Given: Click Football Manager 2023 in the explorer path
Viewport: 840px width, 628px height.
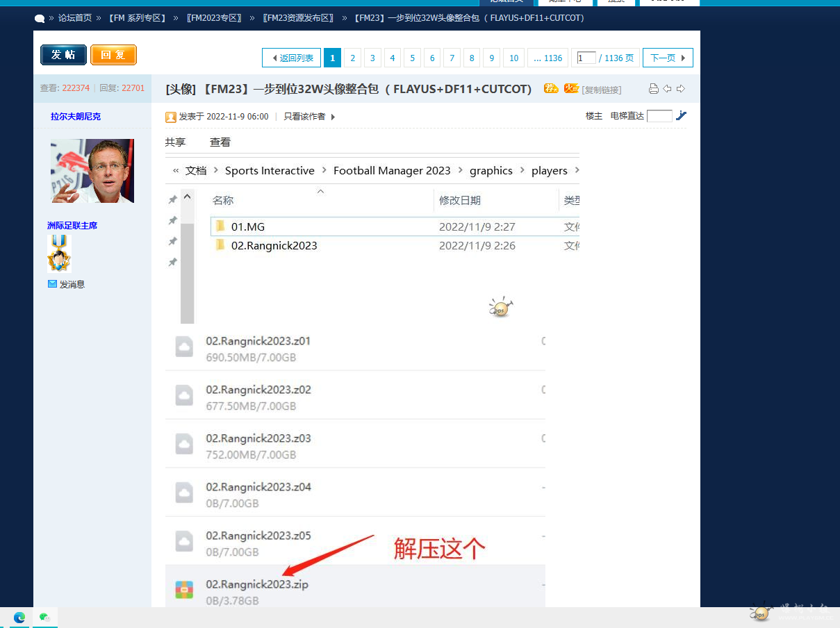Looking at the screenshot, I should coord(392,170).
